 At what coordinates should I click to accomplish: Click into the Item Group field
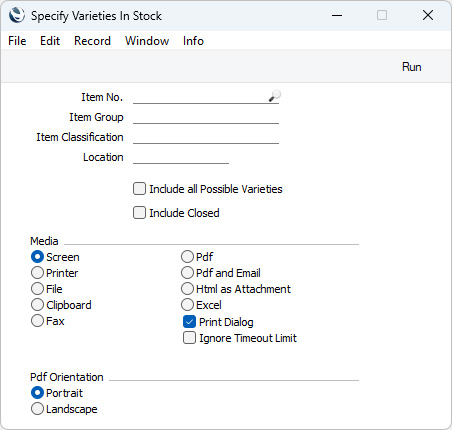206,117
